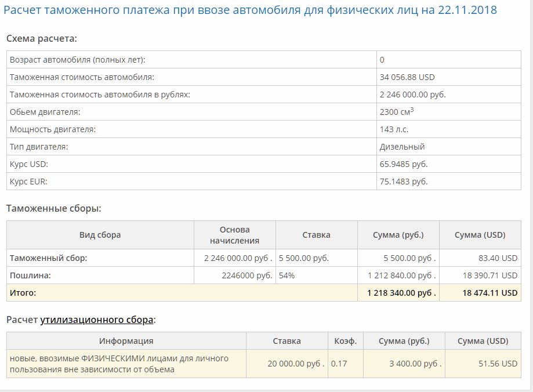The width and height of the screenshot is (533, 392).
Task: Click the Таможенные сборы heading
Action: pos(54,208)
